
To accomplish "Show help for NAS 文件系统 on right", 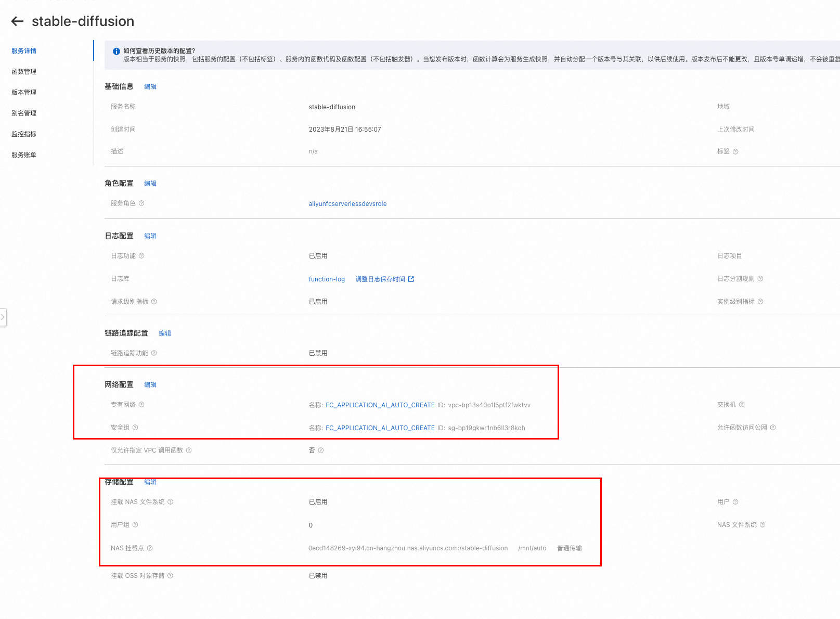I will (x=763, y=525).
